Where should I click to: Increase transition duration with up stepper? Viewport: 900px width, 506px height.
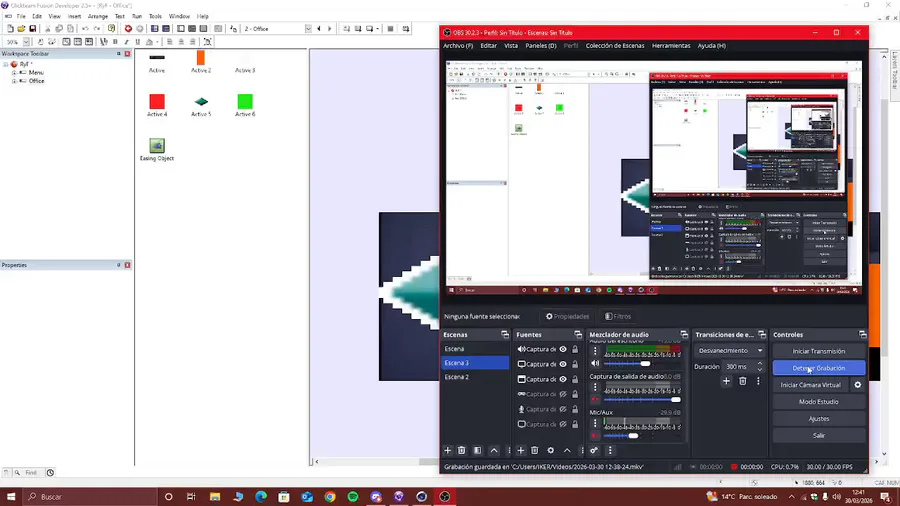(760, 364)
